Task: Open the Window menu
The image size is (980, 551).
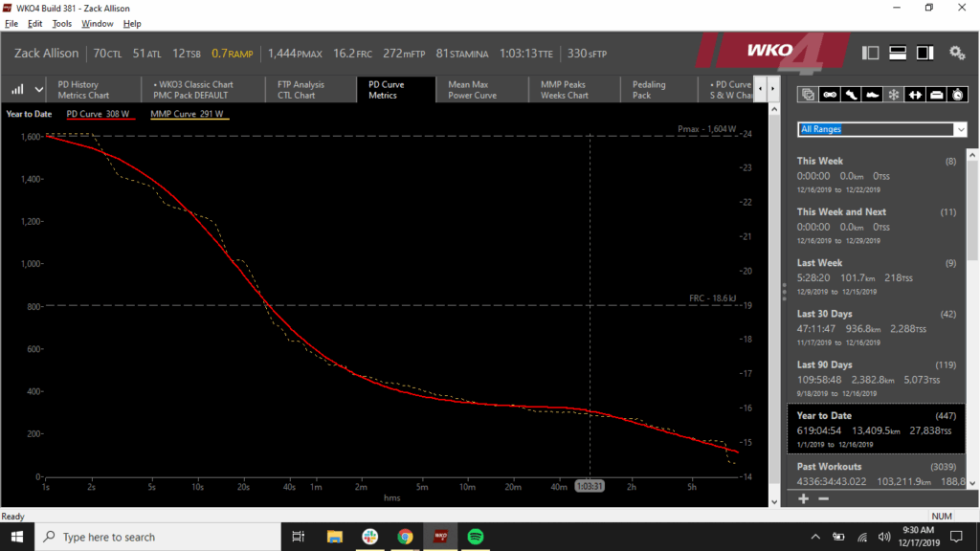Action: [98, 24]
